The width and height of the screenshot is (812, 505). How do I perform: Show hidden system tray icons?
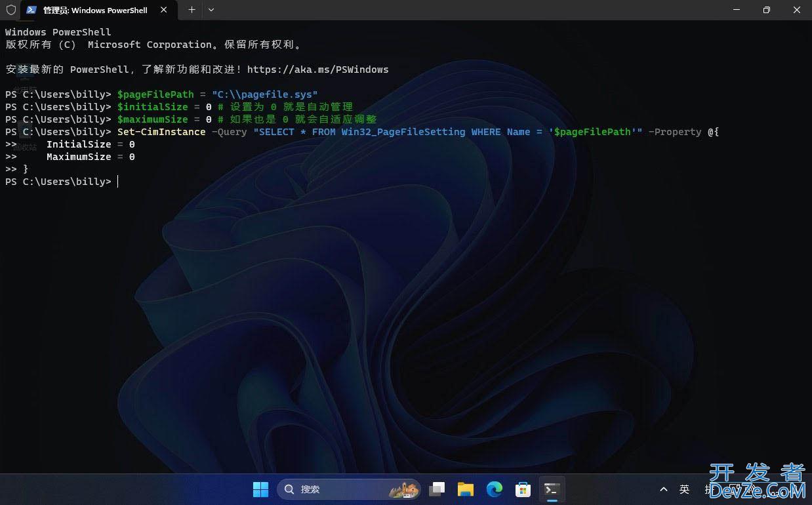664,489
